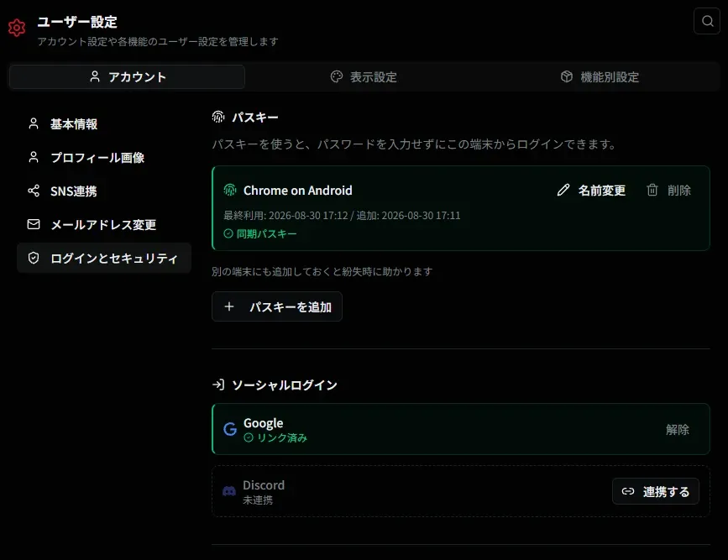Select ログインとセキュリティ sidebar item
This screenshot has width=728, height=560.
[104, 258]
